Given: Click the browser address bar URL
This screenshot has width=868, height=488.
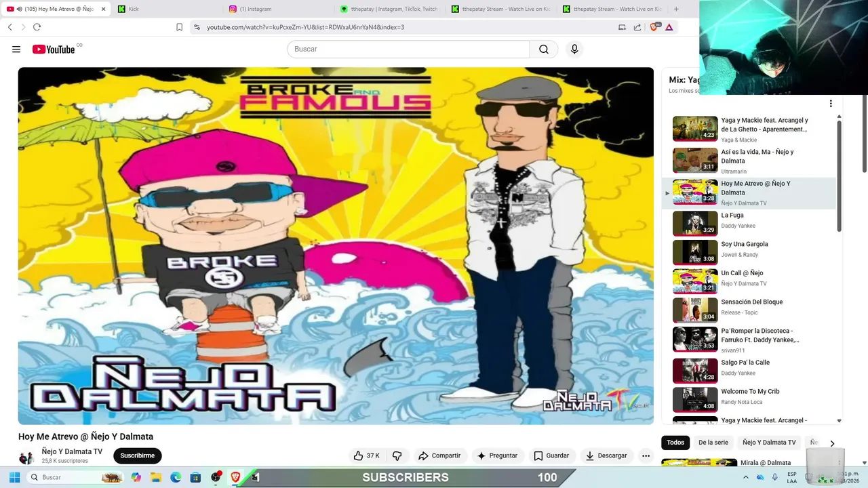Looking at the screenshot, I should (305, 27).
